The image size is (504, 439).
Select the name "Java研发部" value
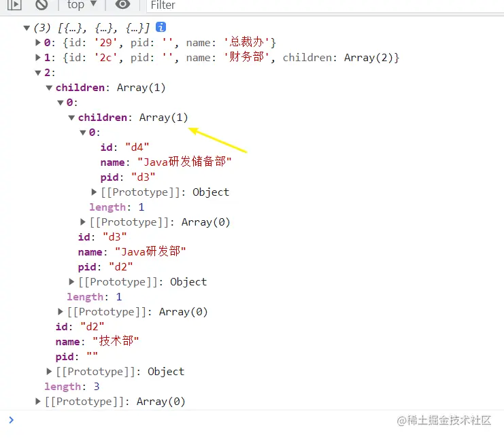click(150, 251)
